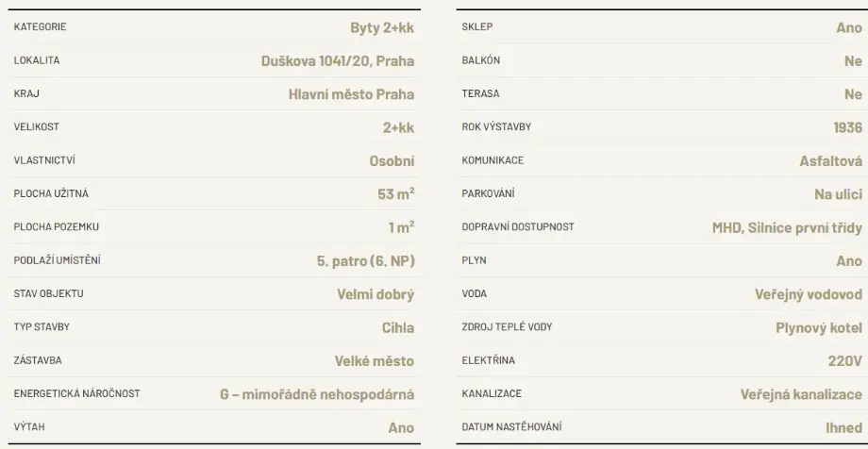Click the Ihned move-in date value
This screenshot has height=449, width=868.
click(x=843, y=427)
